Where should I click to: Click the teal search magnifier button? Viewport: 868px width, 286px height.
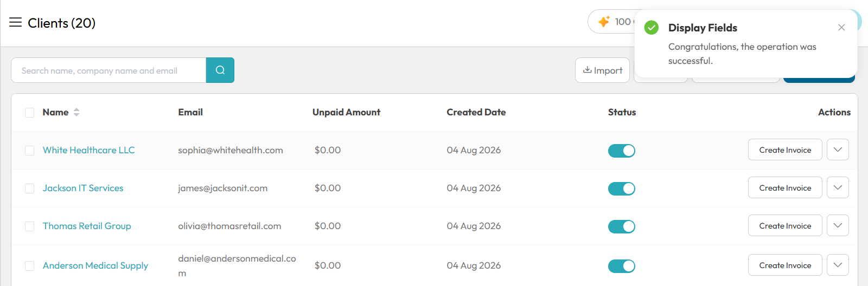[x=220, y=70]
